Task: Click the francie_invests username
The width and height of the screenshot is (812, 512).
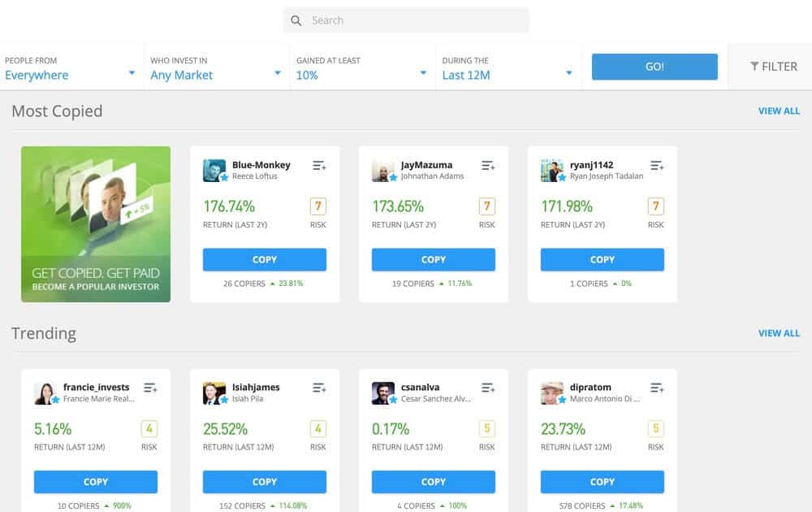Action: (x=97, y=387)
